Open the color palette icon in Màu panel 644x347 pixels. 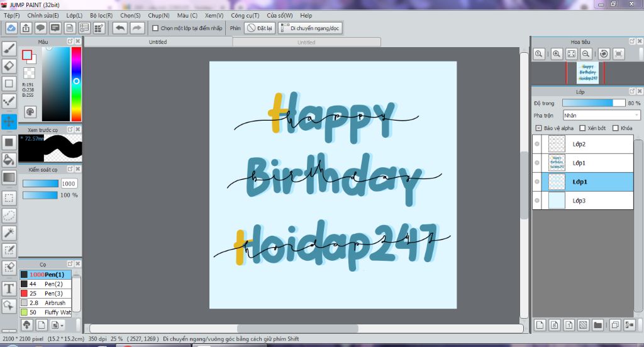tap(30, 112)
